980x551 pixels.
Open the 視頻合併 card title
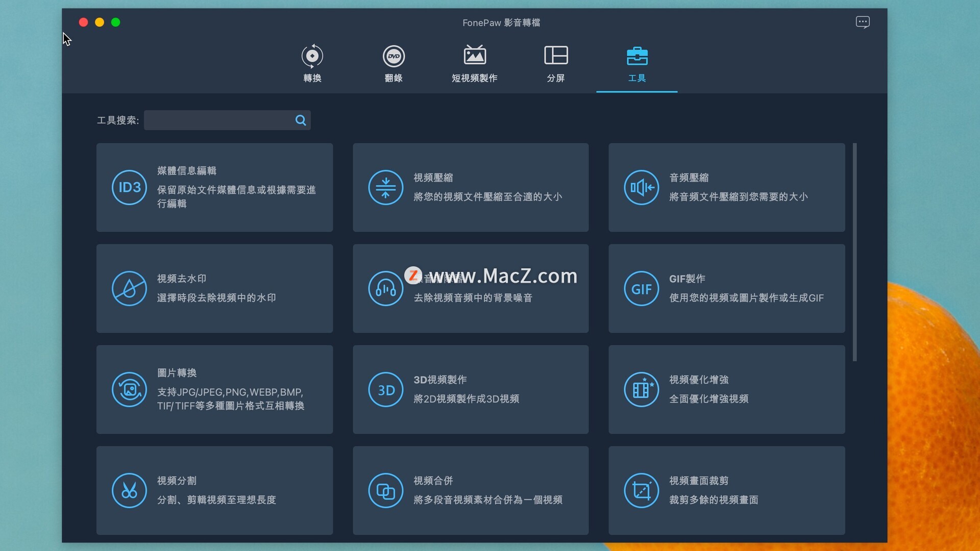433,481
